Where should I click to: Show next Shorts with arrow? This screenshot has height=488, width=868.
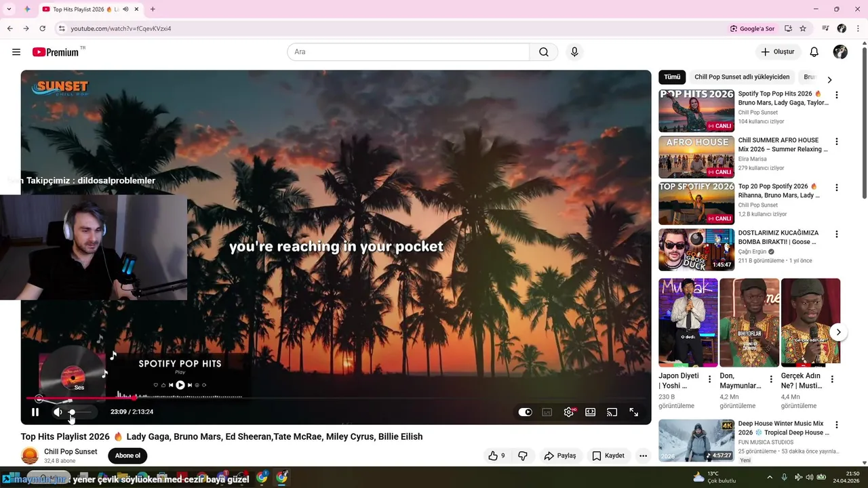(x=838, y=332)
